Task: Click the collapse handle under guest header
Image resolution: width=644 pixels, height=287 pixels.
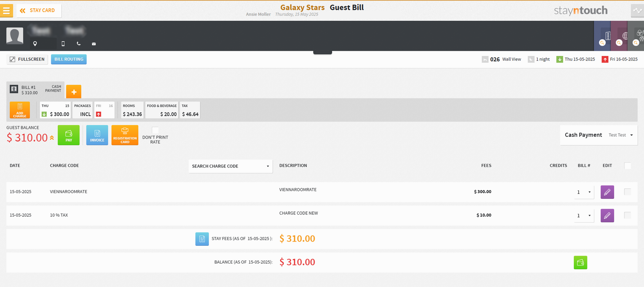Action: pos(323,53)
